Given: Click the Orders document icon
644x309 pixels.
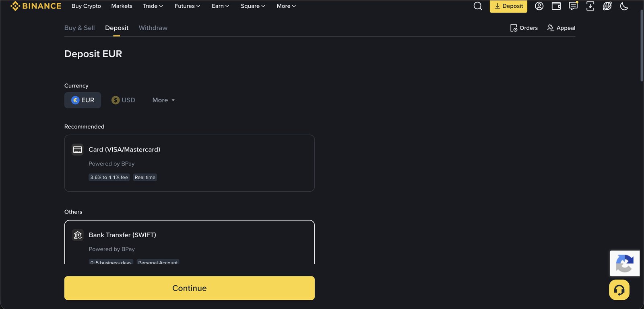Looking at the screenshot, I should tap(514, 28).
